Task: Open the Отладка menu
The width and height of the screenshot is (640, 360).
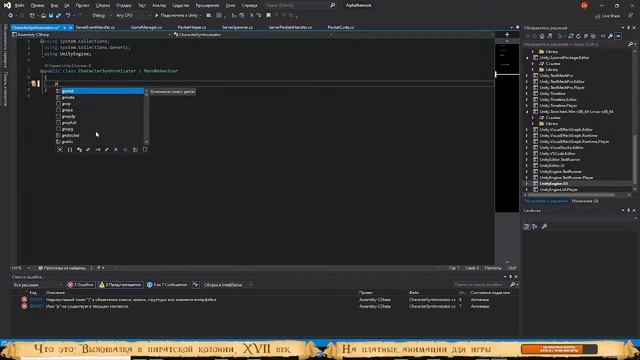Action: 123,5
